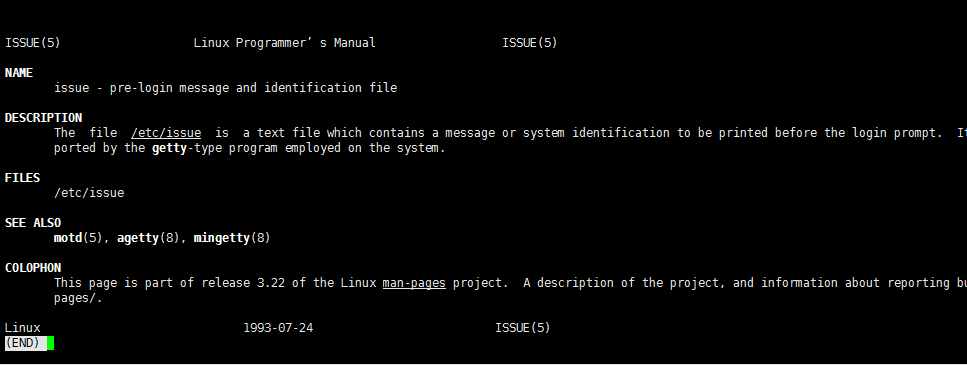Click the highlighted (END) pager prompt
Image resolution: width=967 pixels, height=365 pixels.
25,343
